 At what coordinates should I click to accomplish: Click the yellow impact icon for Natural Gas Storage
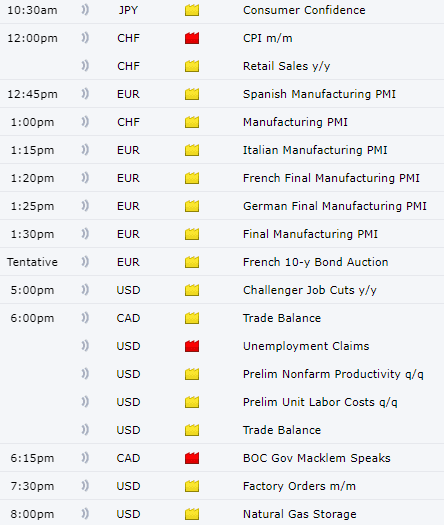click(x=192, y=514)
